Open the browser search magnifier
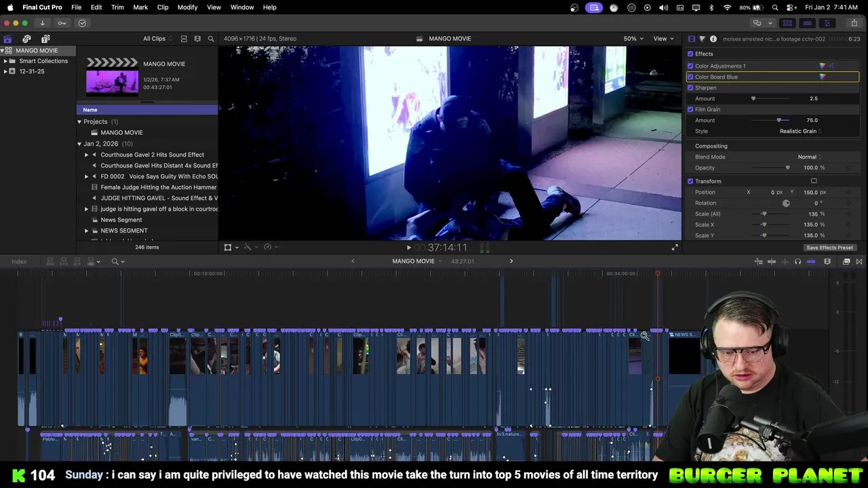 [x=211, y=39]
